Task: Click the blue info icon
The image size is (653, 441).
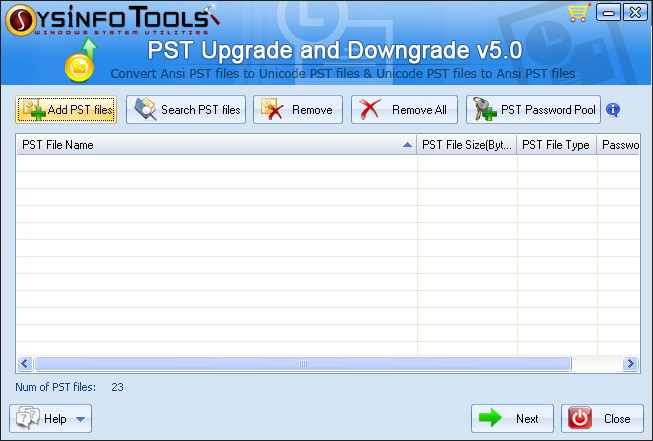Action: (x=613, y=110)
